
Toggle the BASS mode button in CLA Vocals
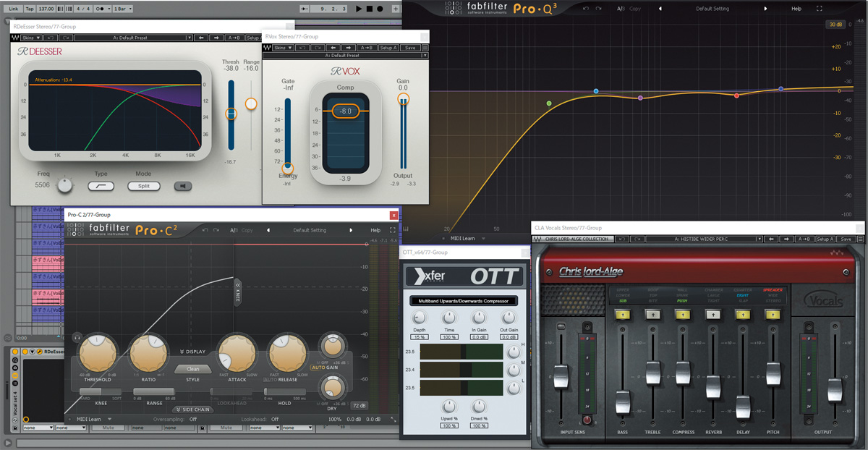622,314
